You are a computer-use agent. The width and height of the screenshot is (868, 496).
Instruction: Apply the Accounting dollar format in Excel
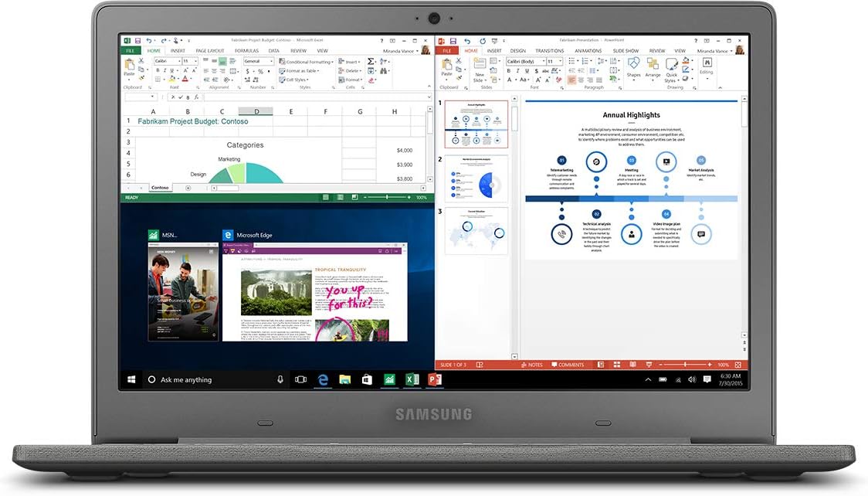(x=247, y=71)
